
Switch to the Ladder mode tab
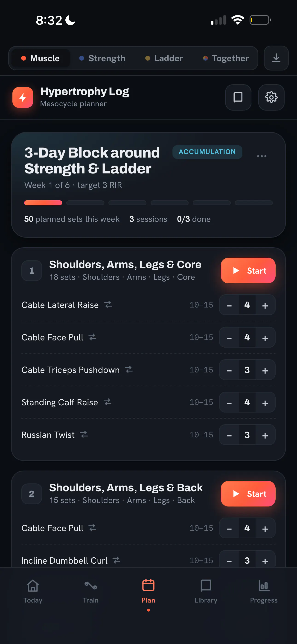pyautogui.click(x=164, y=58)
